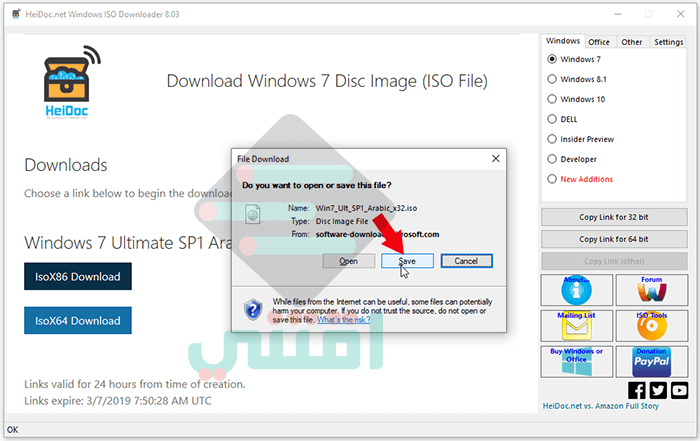Open the About info icon

(576, 290)
